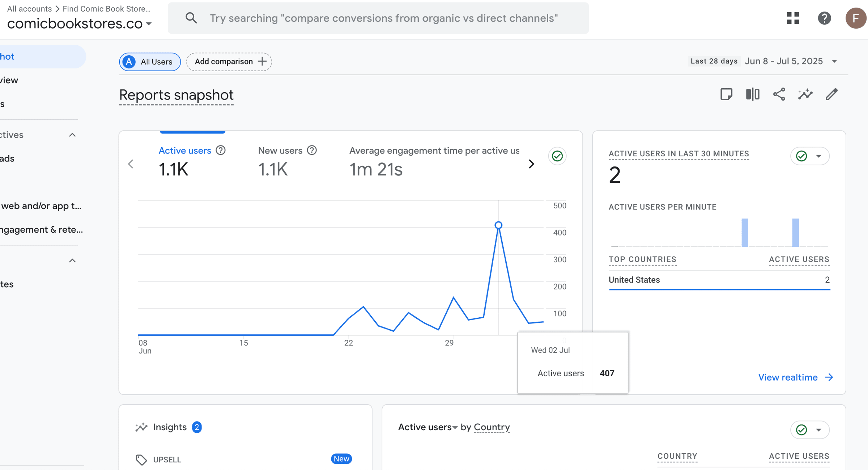Screen dimensions: 868x470
Task: Open the Insights sparkline icon in toolbar
Action: tap(805, 94)
